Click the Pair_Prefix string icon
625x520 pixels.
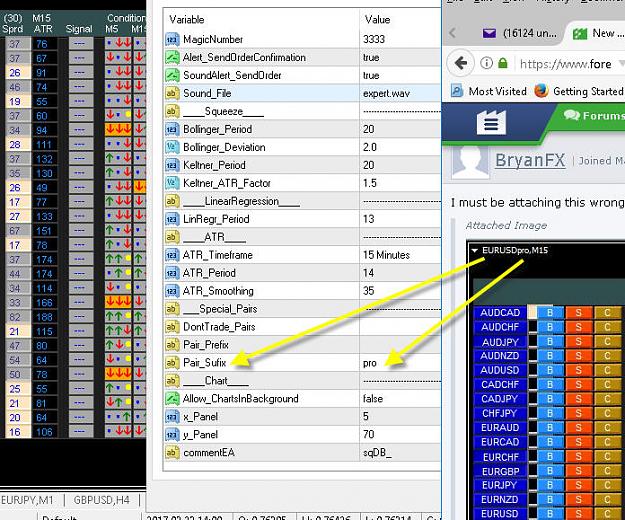172,345
